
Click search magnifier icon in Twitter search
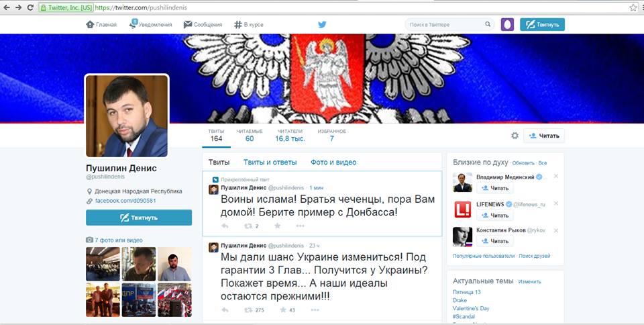click(x=488, y=24)
